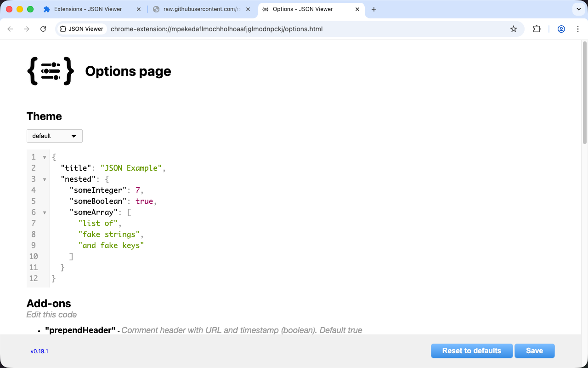Click the browser forward arrow
588x368 pixels.
pyautogui.click(x=27, y=29)
